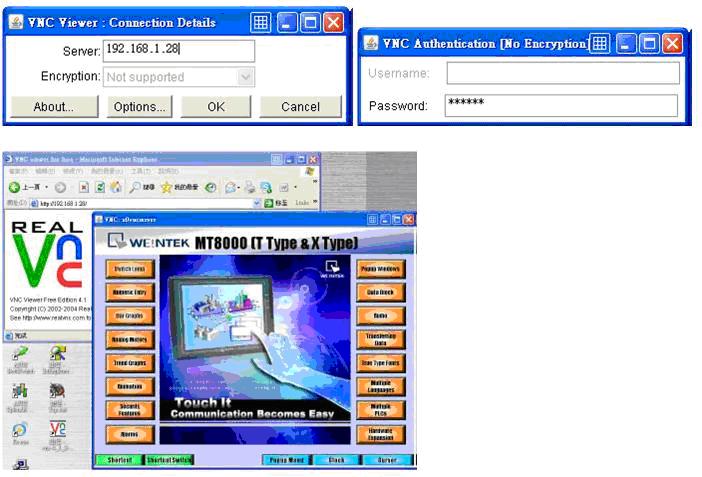Click the VNC desktop shortcut icon

click(58, 430)
